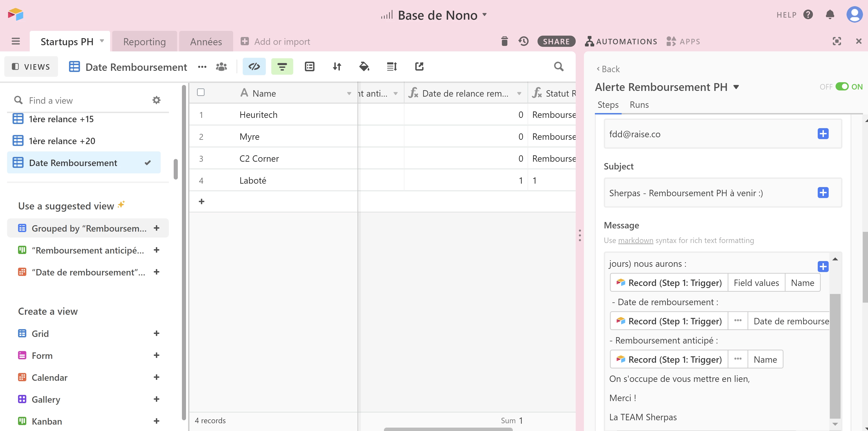Open base revision history icon

tap(523, 41)
